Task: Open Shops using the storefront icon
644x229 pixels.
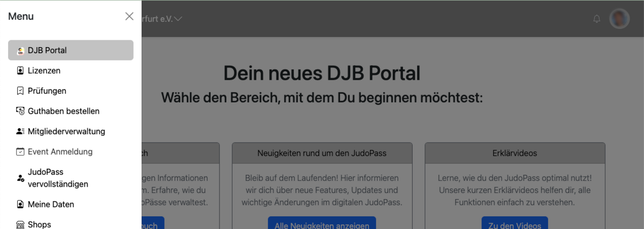Action: coord(20,225)
